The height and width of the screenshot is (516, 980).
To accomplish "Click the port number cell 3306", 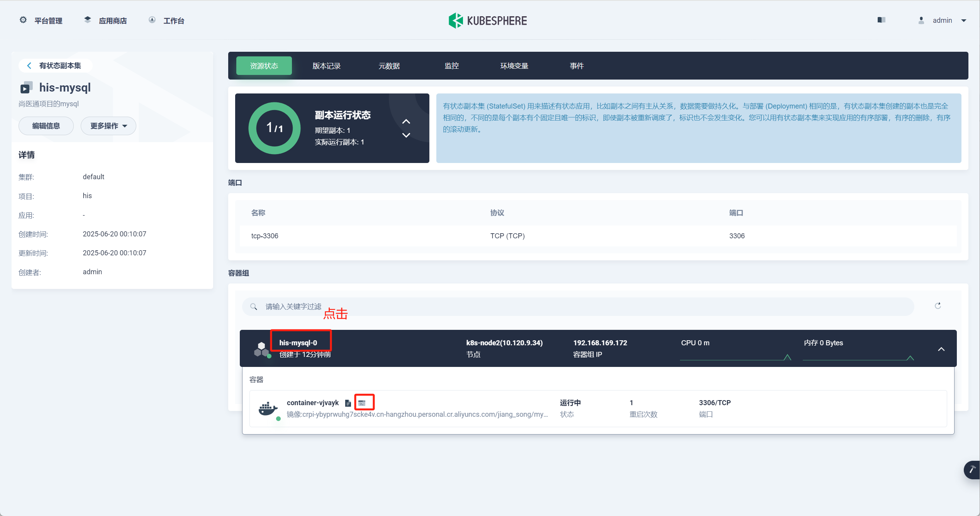I will [x=737, y=236].
